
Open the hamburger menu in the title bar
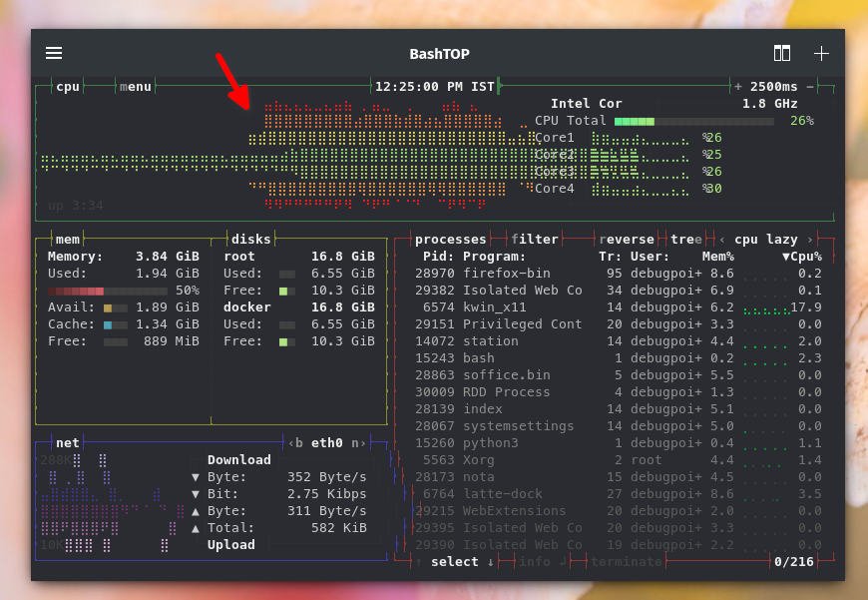[x=53, y=53]
